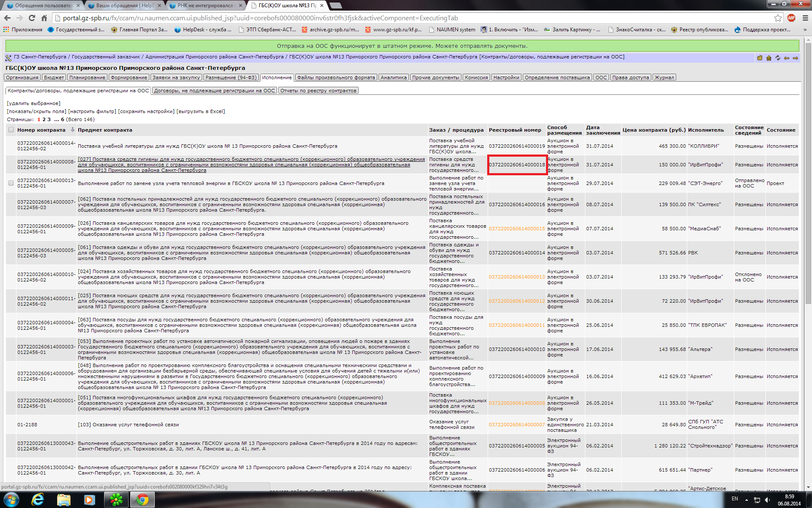Toggle the select-all checkbox in table header
Image resolution: width=812 pixels, height=508 pixels.
tap(11, 130)
